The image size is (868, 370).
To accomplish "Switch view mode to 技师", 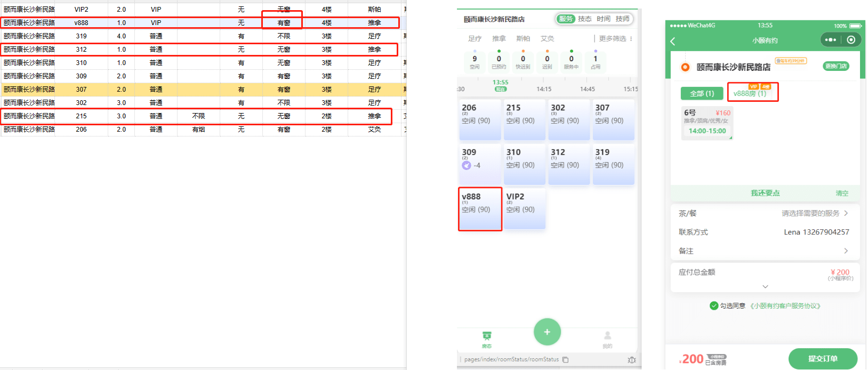I will point(623,19).
